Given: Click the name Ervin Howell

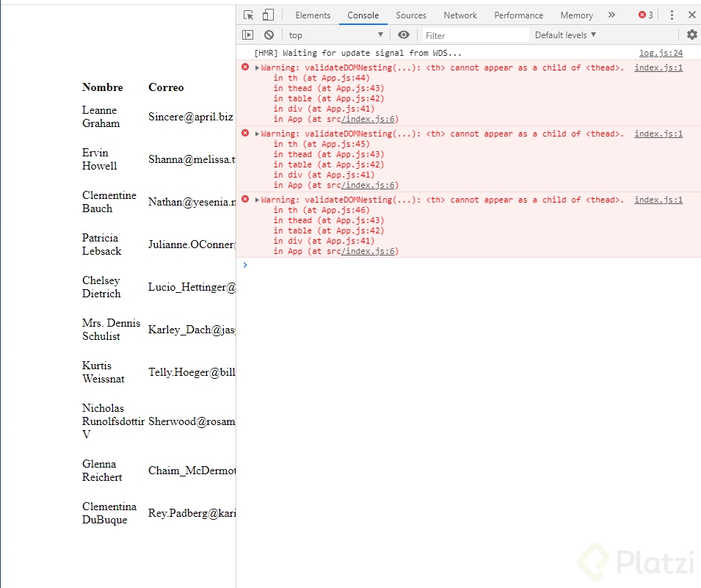Looking at the screenshot, I should (99, 159).
